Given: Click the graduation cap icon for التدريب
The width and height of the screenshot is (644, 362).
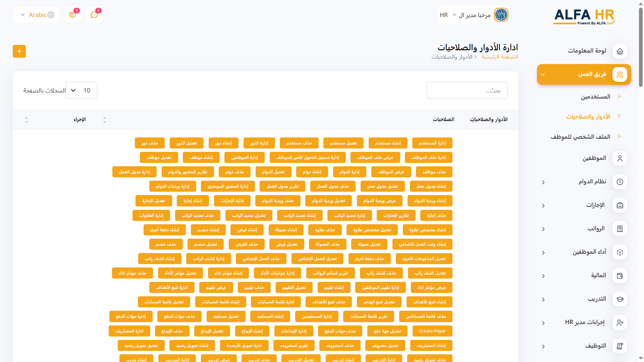Looking at the screenshot, I should tap(620, 299).
